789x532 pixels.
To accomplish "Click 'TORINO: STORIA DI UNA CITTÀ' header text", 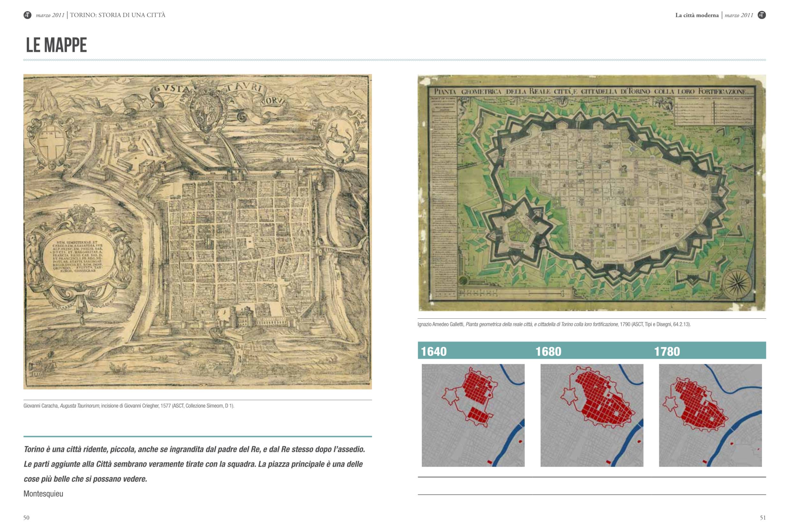I will click(x=118, y=15).
